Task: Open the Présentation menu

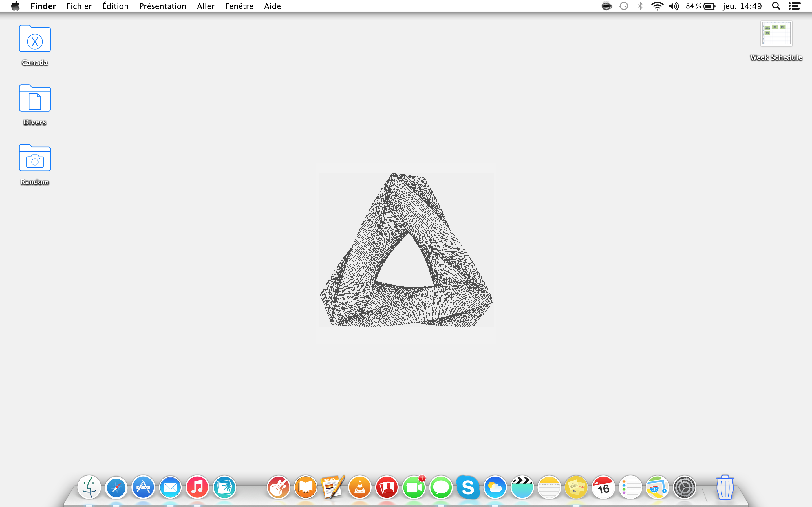Action: pyautogui.click(x=162, y=6)
